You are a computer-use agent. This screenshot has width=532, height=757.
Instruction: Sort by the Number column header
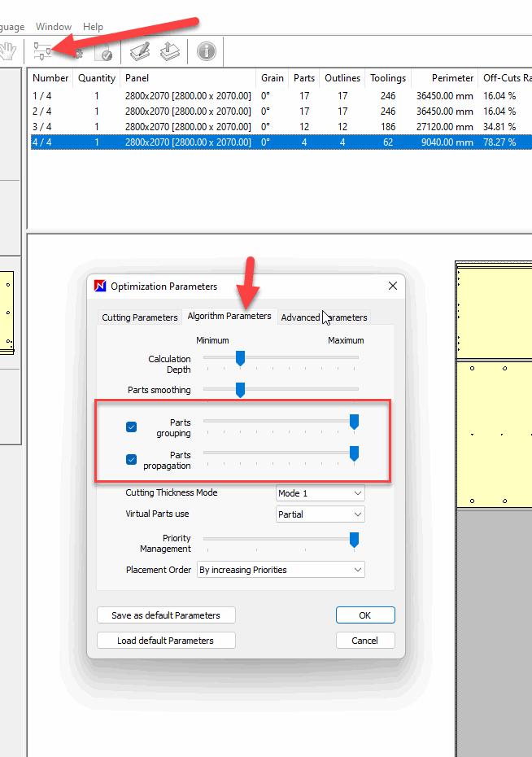50,78
